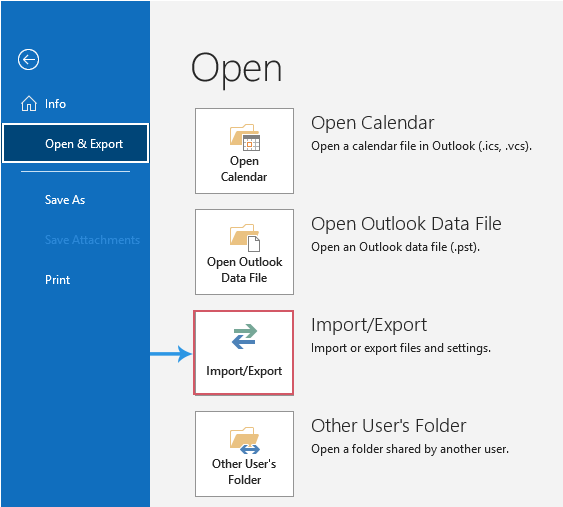Select the greyed Save Attachments item

(x=92, y=239)
